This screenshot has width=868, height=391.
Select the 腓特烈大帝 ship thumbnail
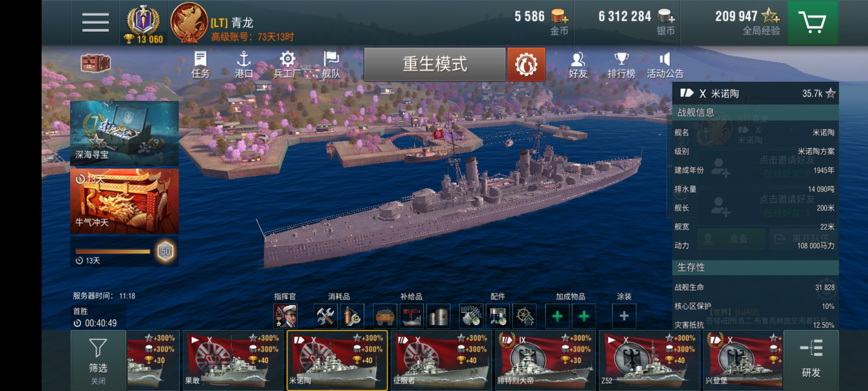(x=545, y=360)
